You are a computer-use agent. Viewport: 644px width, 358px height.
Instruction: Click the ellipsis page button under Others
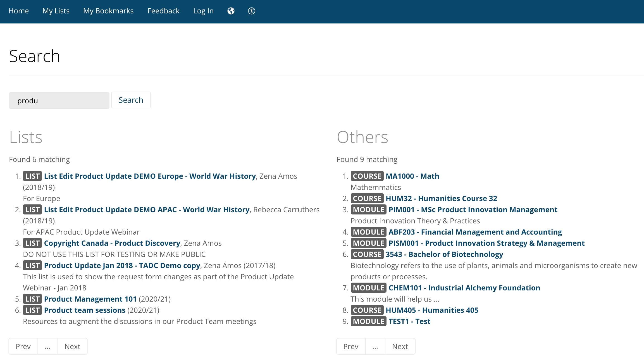375,347
